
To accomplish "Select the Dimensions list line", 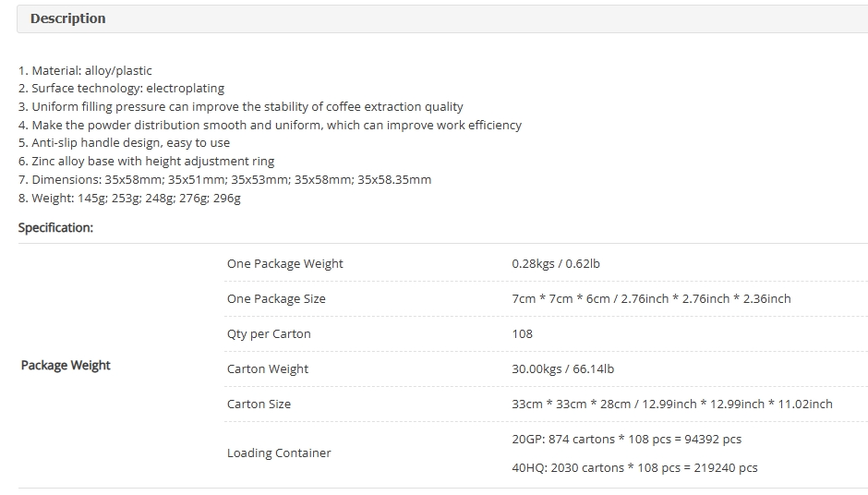I will [x=224, y=179].
